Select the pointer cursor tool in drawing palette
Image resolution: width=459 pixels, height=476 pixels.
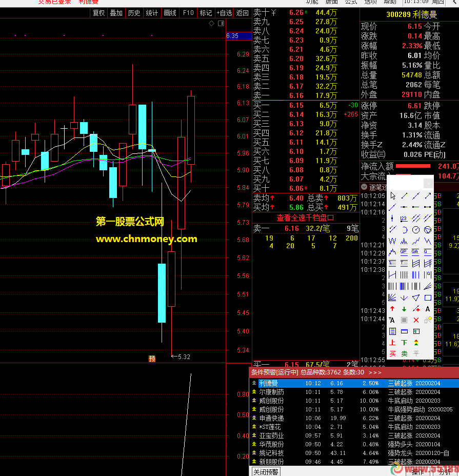click(392, 196)
